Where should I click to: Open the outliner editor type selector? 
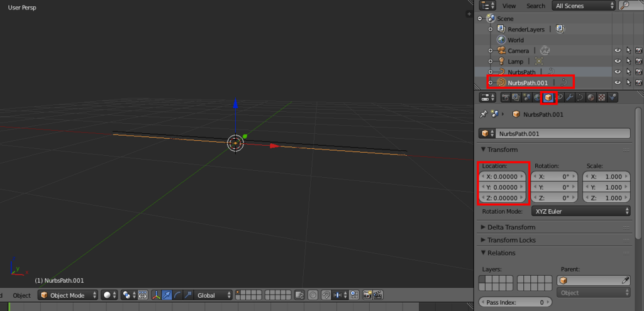tap(488, 6)
